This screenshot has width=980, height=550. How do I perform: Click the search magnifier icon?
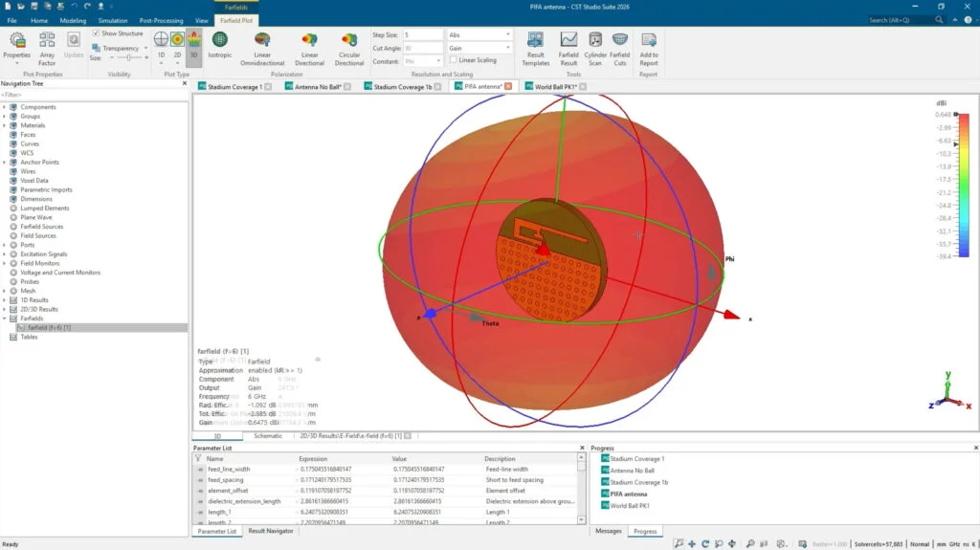939,20
